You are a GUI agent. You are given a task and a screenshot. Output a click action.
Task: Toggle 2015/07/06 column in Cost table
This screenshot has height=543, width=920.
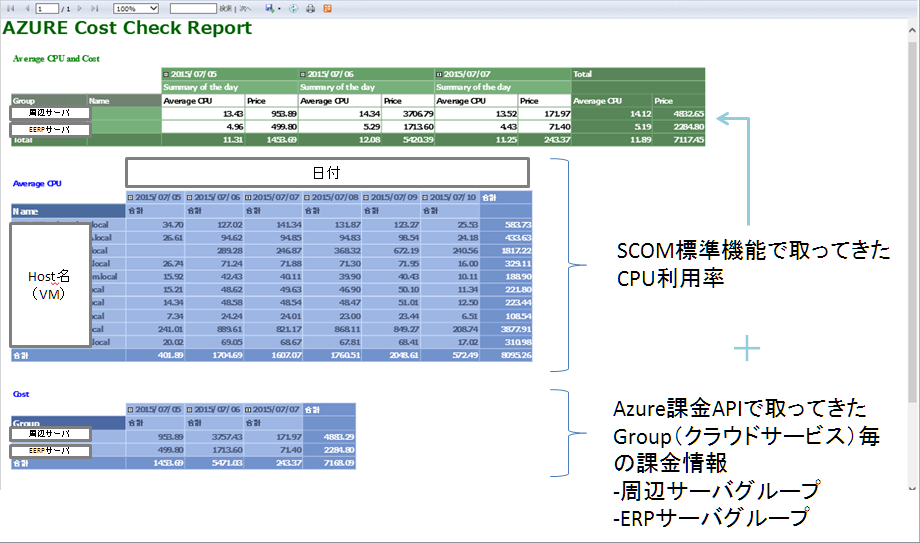pyautogui.click(x=190, y=410)
